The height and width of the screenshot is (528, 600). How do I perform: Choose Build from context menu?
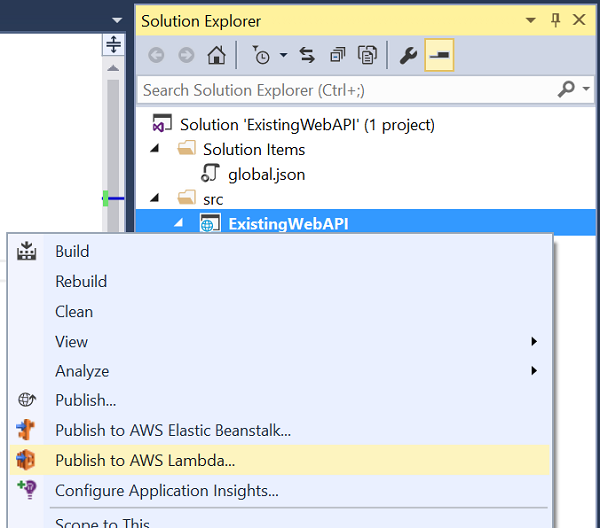(x=279, y=252)
